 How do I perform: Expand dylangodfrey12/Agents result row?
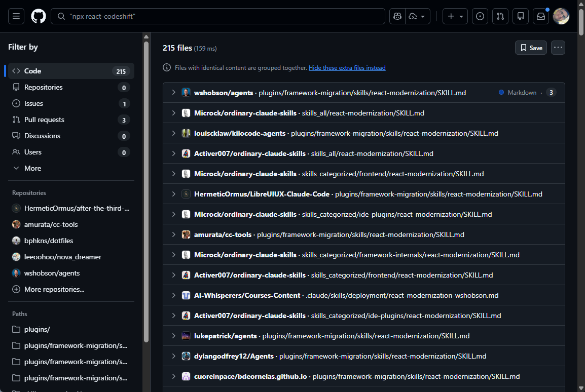pyautogui.click(x=173, y=356)
